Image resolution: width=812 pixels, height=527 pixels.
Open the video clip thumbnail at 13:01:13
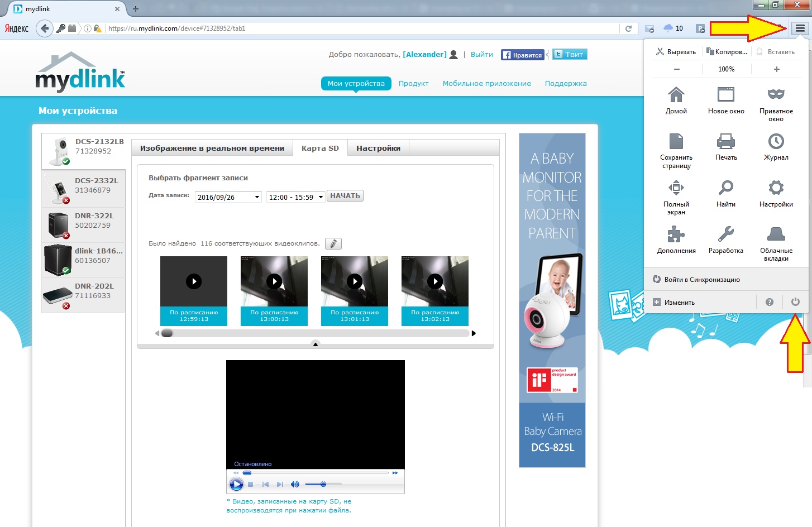coord(355,282)
